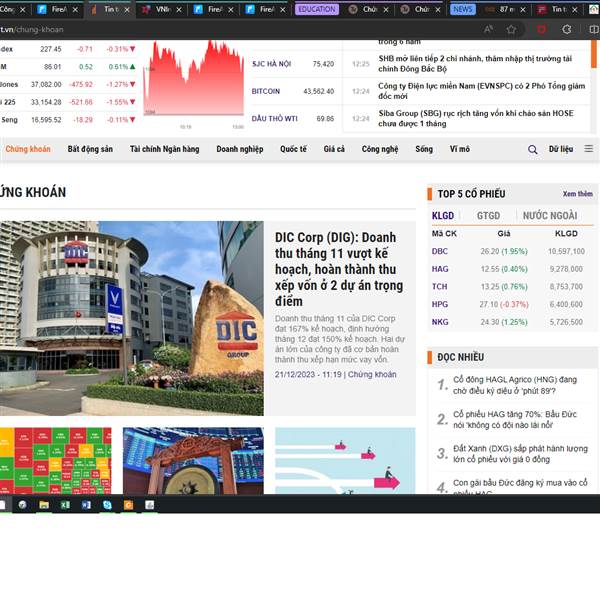Click the 37,082.00 index value cell

[x=46, y=84]
